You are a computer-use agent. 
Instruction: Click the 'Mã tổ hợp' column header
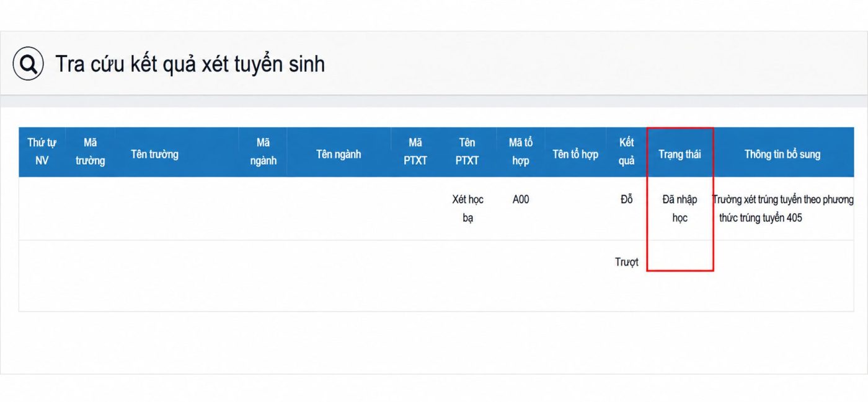click(521, 152)
